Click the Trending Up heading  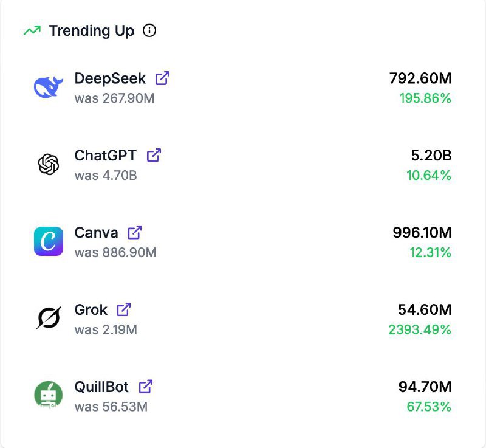[91, 30]
